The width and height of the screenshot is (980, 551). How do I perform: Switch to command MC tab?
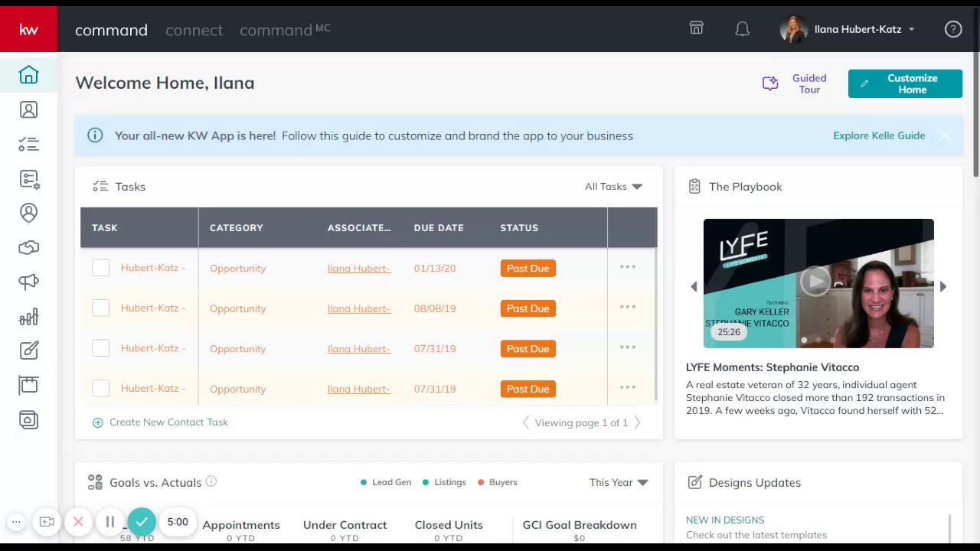(285, 30)
